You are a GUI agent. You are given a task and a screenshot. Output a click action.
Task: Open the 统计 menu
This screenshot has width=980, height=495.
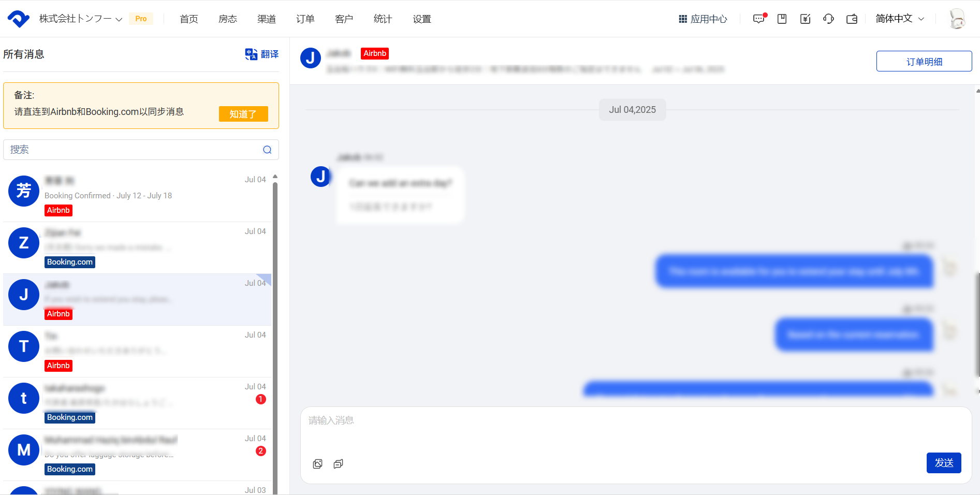click(x=383, y=19)
